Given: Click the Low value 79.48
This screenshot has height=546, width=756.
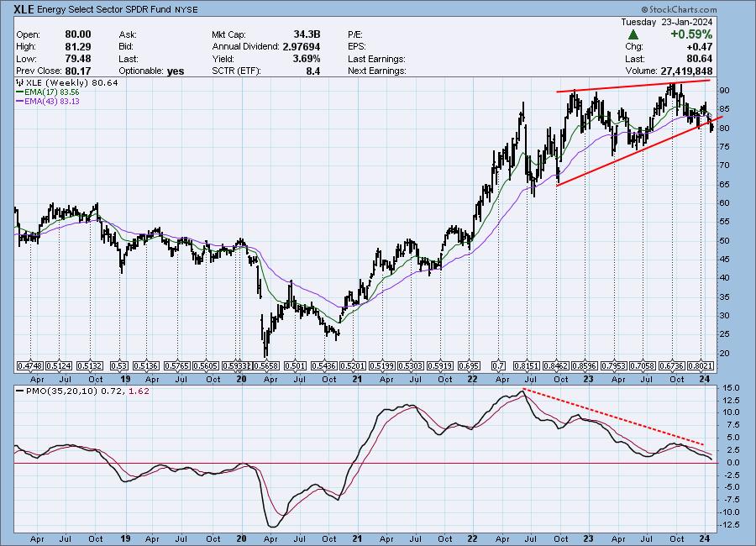Looking at the screenshot, I should pos(77,59).
